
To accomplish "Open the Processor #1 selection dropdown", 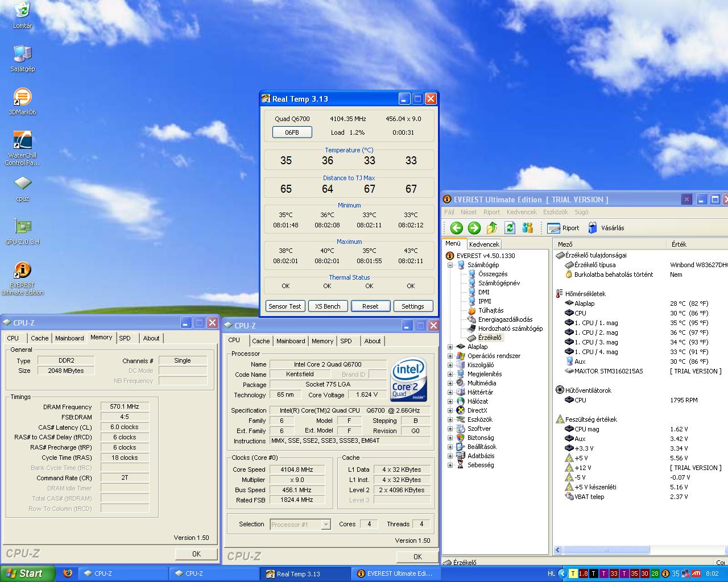I will click(326, 525).
